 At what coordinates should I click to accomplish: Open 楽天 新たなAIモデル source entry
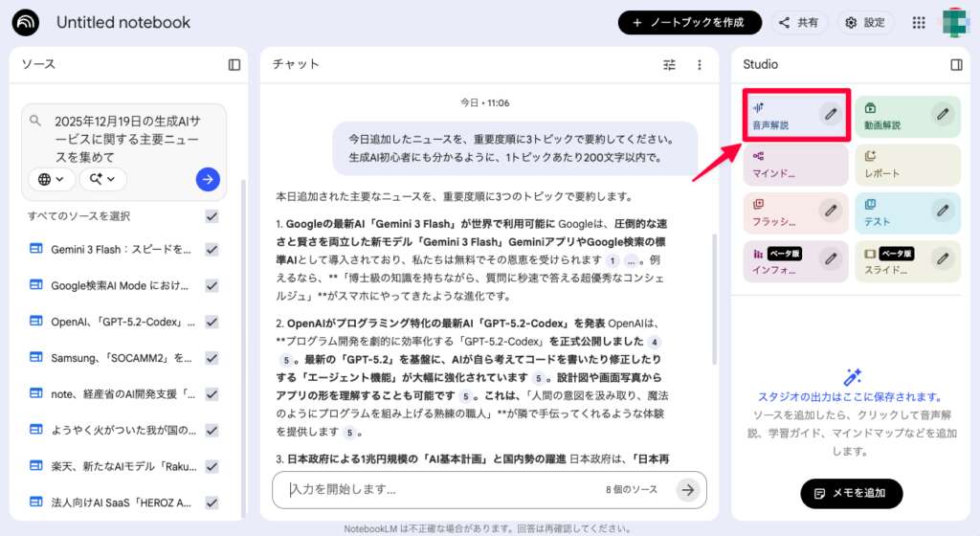tap(123, 467)
